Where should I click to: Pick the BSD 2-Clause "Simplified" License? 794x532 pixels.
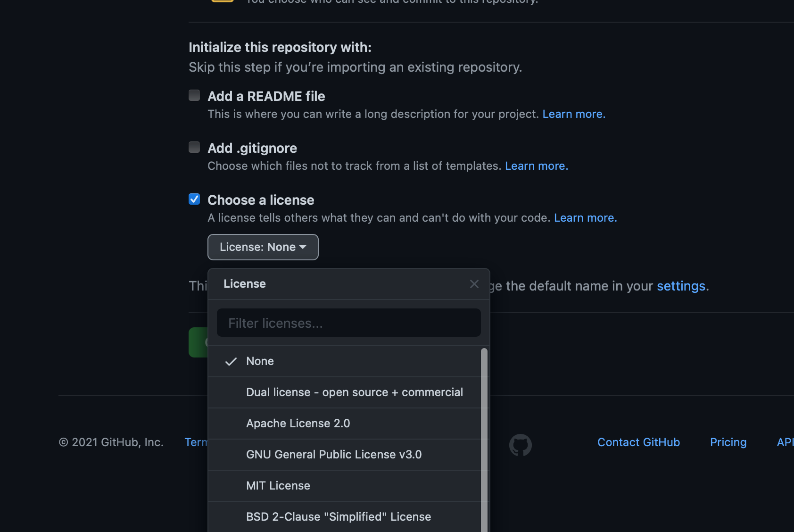338,516
